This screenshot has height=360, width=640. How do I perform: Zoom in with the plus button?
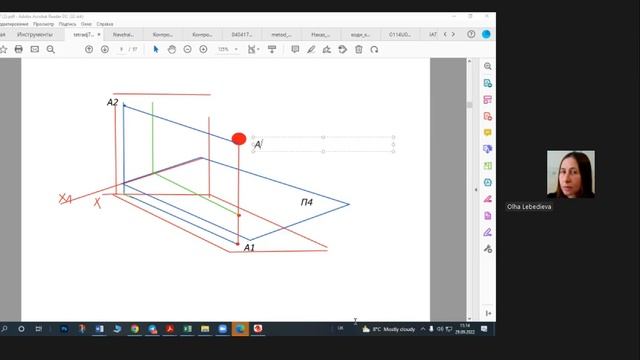(x=203, y=49)
